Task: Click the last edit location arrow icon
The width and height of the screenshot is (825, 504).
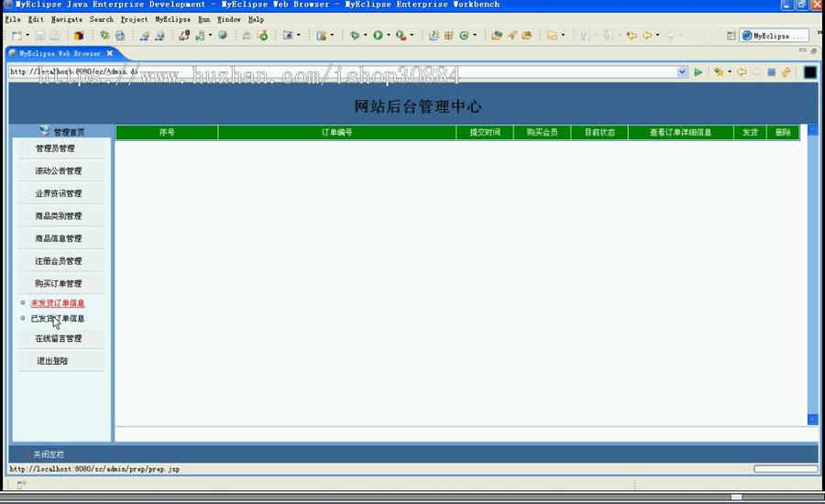Action: (632, 35)
